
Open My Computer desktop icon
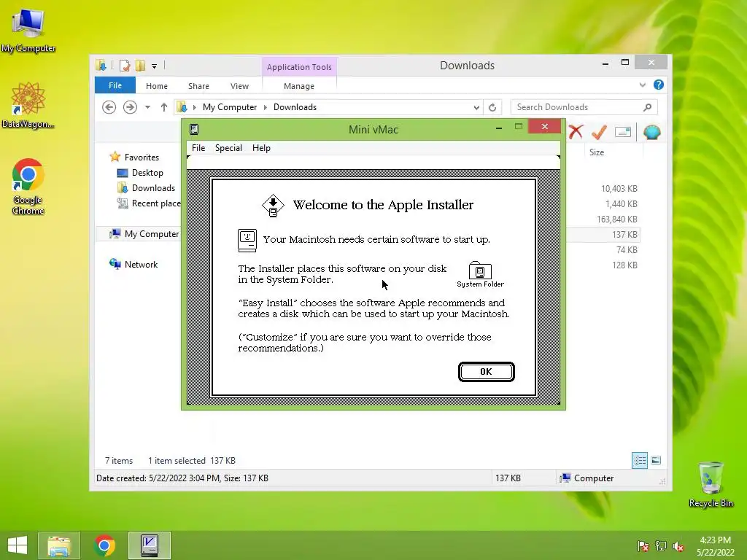(x=28, y=29)
